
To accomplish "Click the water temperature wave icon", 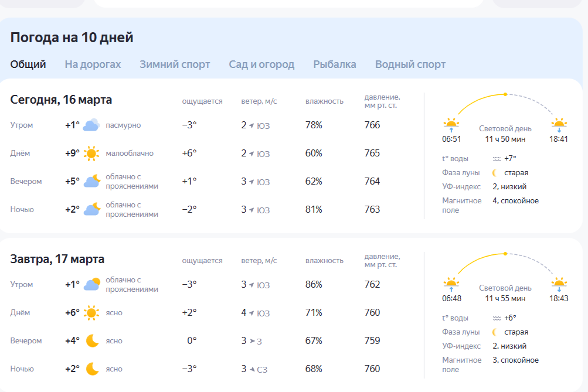I will pos(498,157).
